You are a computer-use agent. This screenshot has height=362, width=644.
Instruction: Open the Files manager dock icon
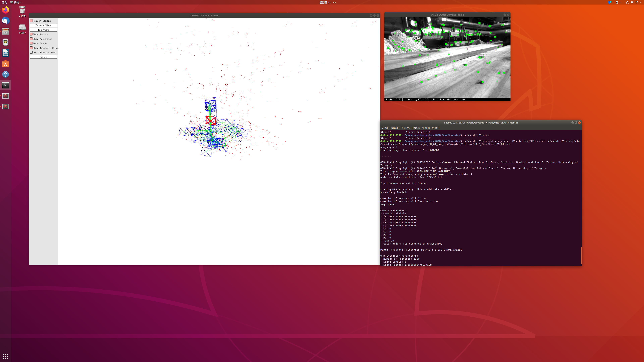[6, 31]
